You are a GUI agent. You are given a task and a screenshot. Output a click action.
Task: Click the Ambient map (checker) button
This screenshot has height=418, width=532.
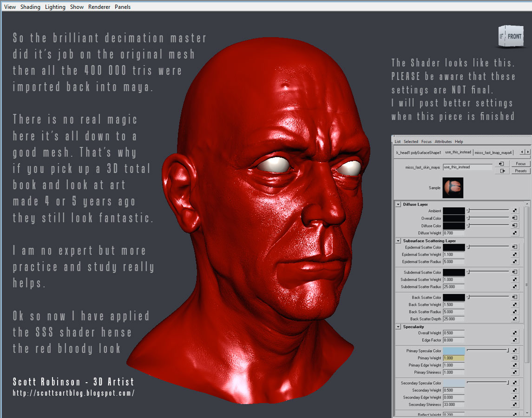[x=515, y=211]
